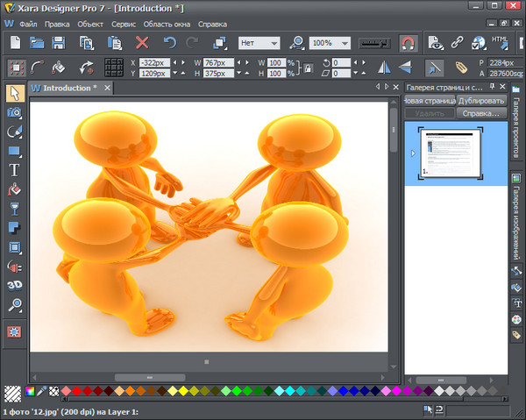
Task: Toggle the grid display button
Action: tap(113, 68)
